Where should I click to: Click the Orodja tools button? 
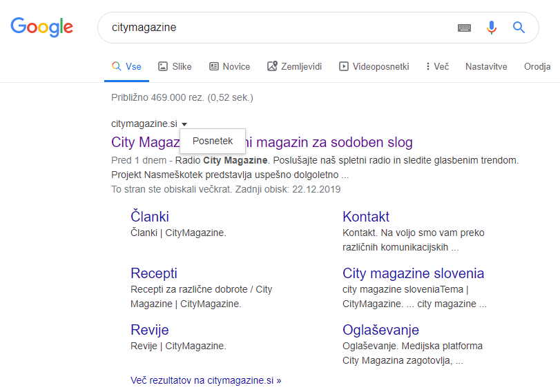point(537,66)
